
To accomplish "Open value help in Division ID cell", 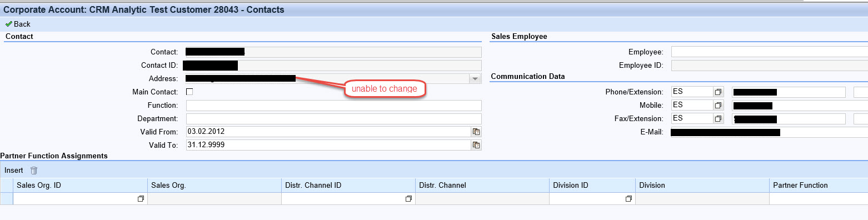I will coord(629,198).
